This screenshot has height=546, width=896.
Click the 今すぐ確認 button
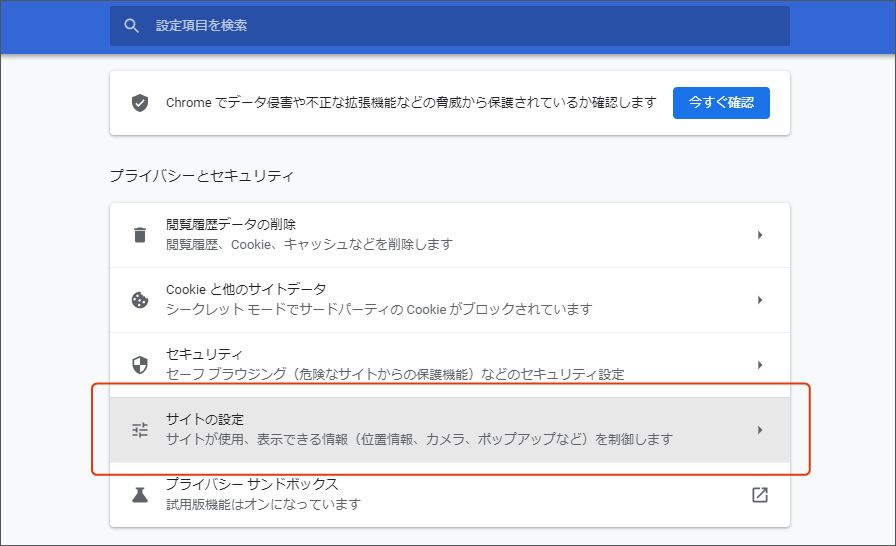point(721,103)
